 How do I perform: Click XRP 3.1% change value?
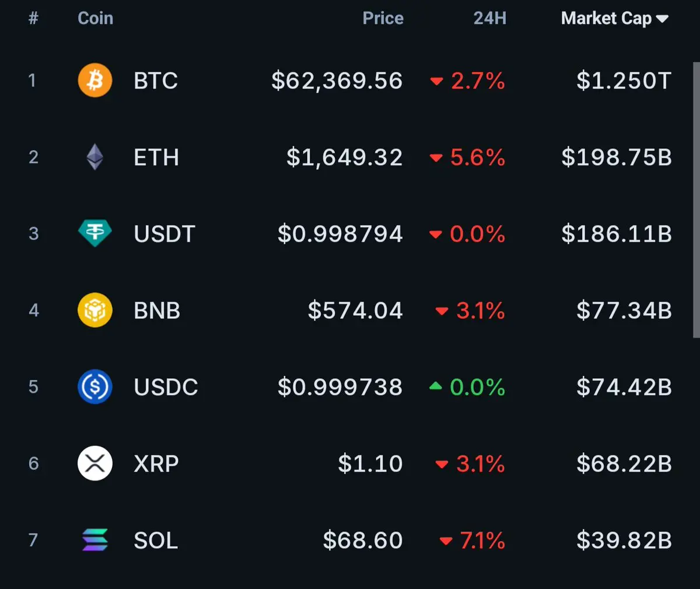click(x=480, y=464)
